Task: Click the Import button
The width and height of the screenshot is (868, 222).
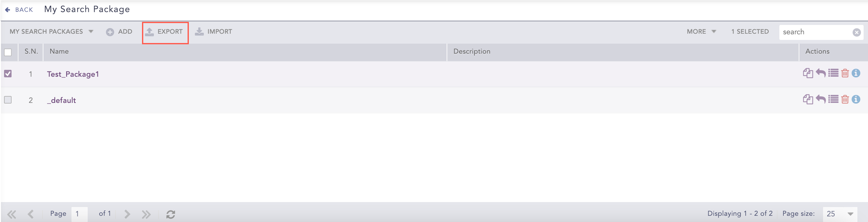Action: 213,31
